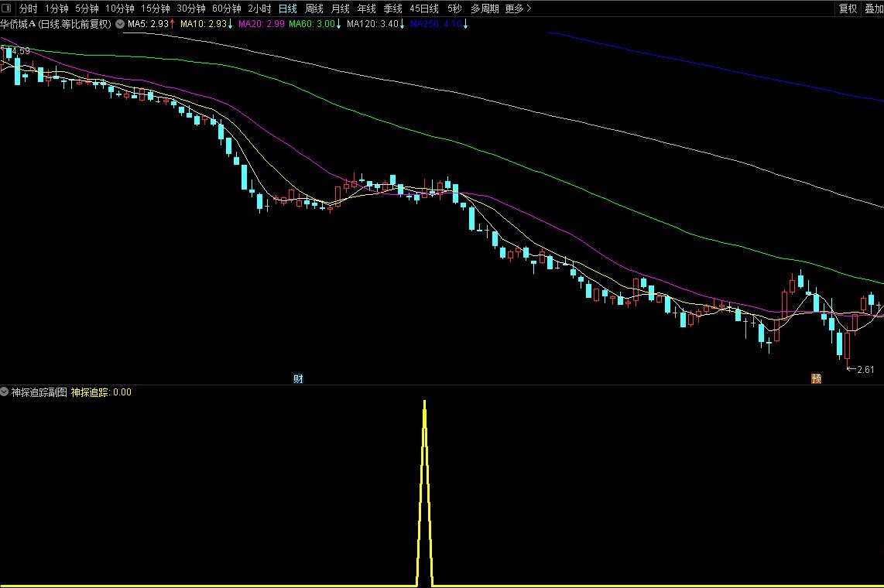
Task: Select the 60分钟 period tab
Action: [227, 9]
